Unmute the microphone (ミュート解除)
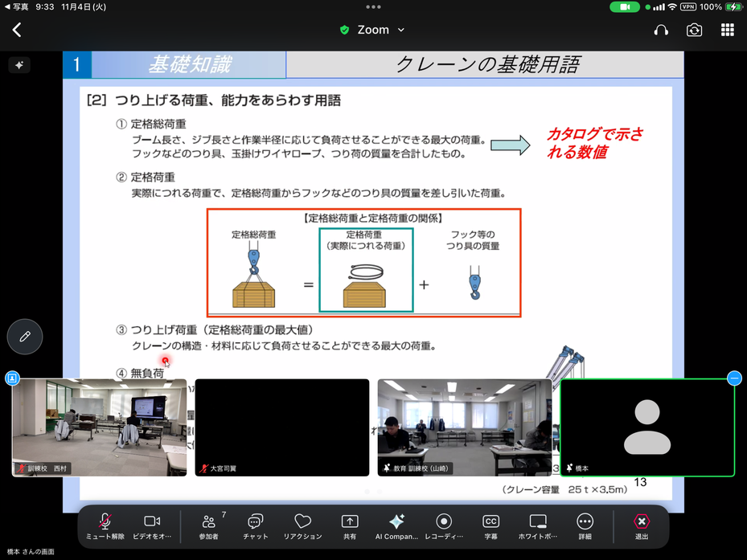This screenshot has height=560, width=747. coord(105,526)
